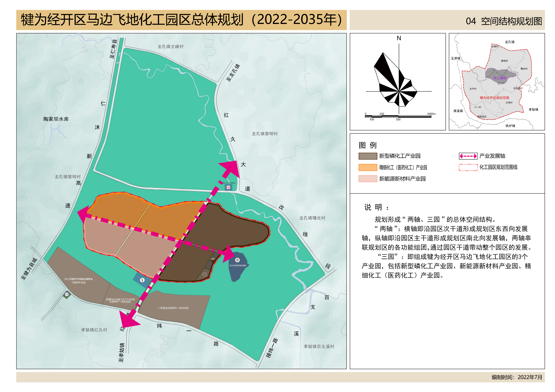555x392 pixels.
Task: Click the 精细化工 (医药化工) 产业园 legend label
Action: [x=403, y=167]
